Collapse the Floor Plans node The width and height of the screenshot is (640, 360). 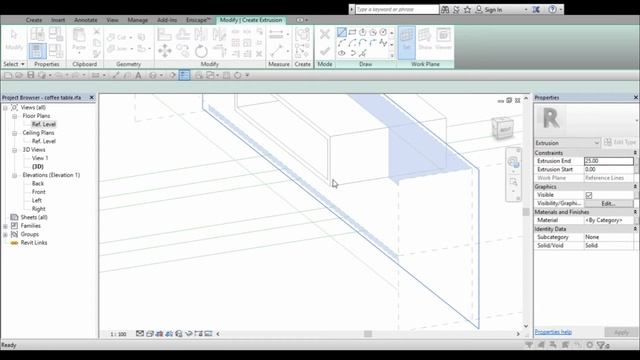click(x=15, y=116)
